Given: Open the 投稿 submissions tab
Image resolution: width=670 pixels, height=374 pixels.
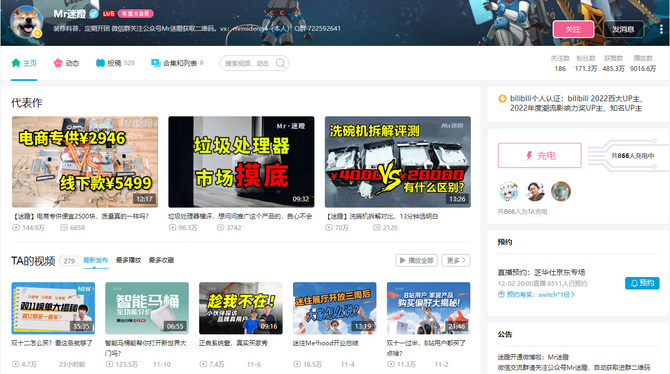Looking at the screenshot, I should [115, 63].
